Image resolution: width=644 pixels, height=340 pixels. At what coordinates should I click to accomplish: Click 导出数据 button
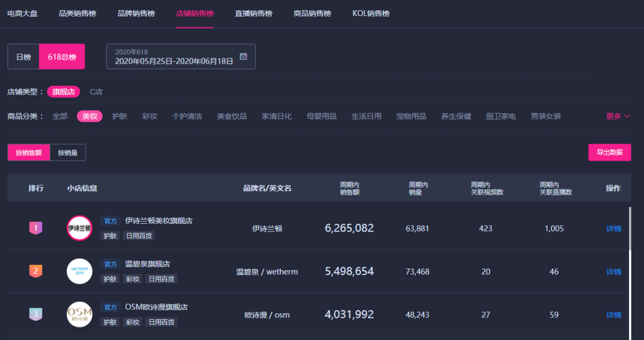(609, 152)
